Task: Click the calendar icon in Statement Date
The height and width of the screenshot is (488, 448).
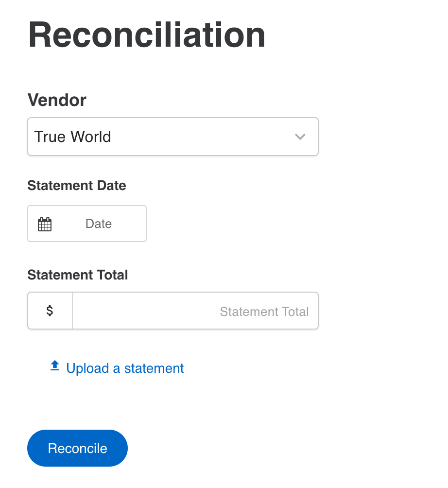Action: pyautogui.click(x=45, y=224)
